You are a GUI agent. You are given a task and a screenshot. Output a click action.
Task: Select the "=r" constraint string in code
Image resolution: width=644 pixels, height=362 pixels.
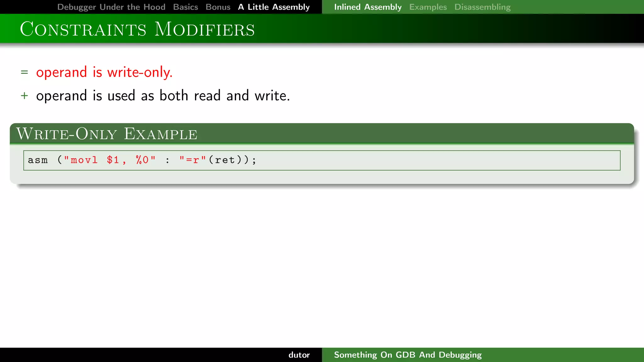pos(192,160)
